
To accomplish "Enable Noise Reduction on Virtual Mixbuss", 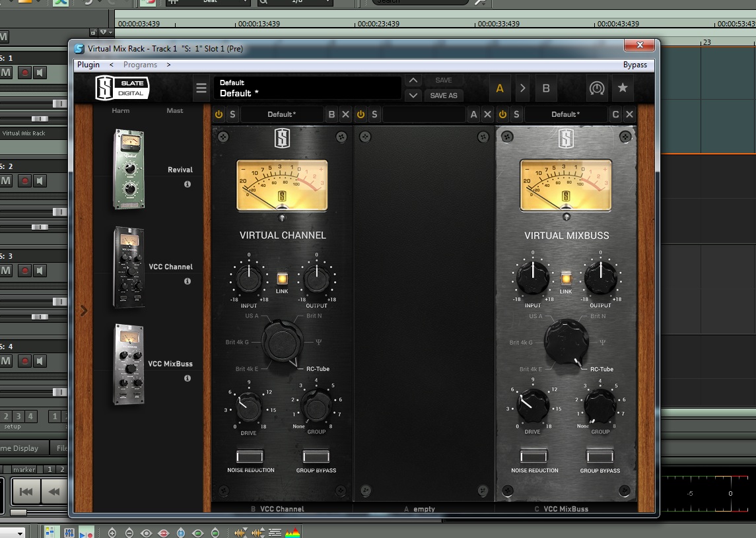I will [x=533, y=455].
